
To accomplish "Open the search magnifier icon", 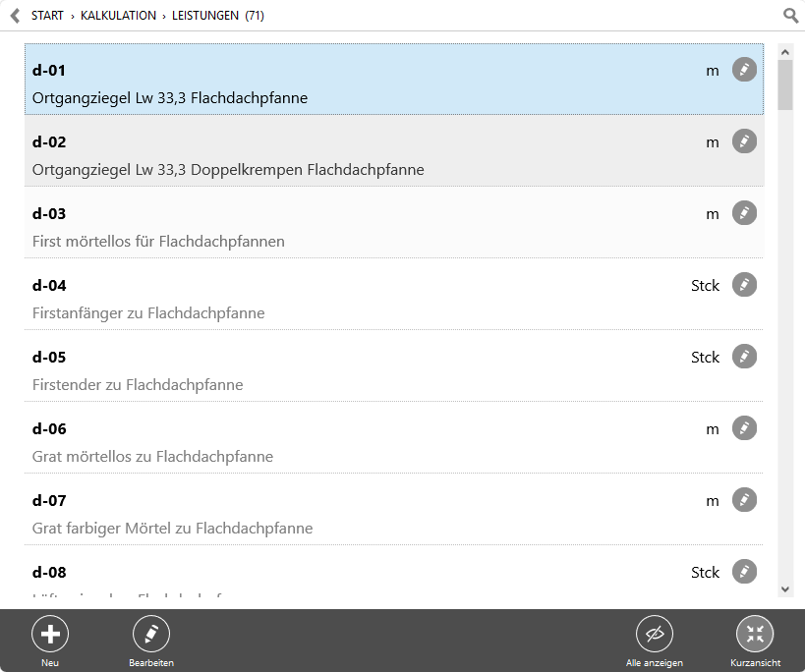I will coord(790,16).
